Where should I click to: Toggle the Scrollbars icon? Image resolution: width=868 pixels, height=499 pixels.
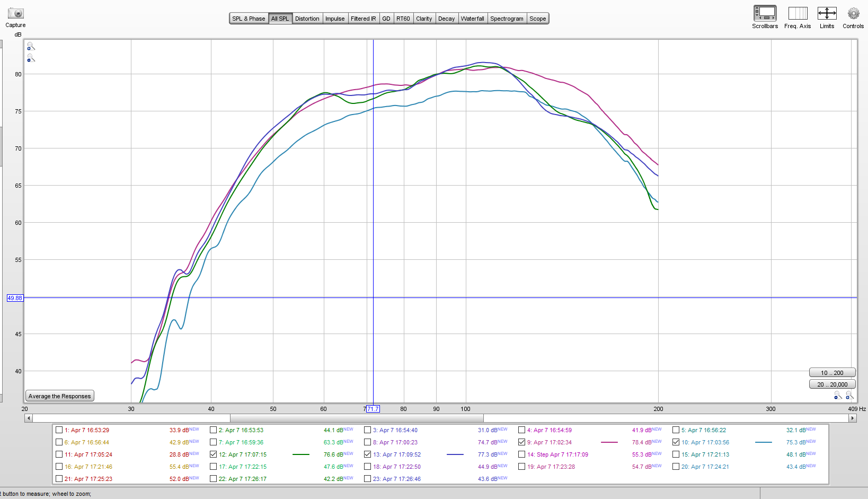pos(765,13)
